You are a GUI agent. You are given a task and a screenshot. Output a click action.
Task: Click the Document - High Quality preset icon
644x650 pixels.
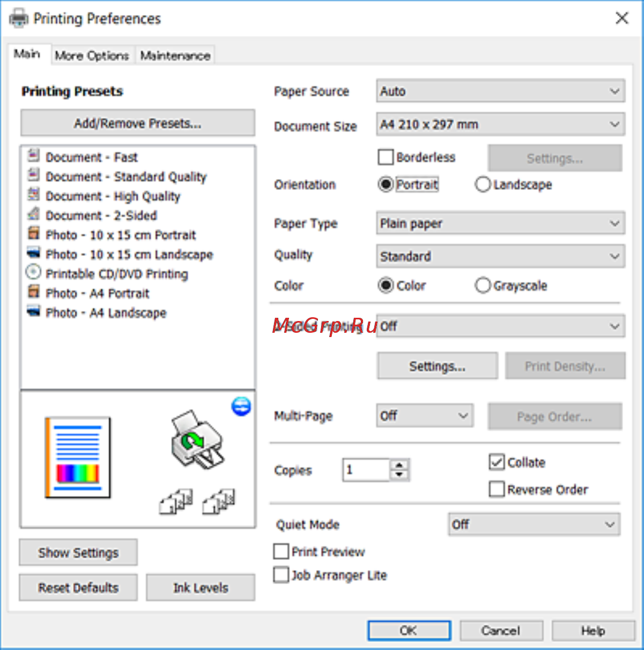pyautogui.click(x=33, y=195)
